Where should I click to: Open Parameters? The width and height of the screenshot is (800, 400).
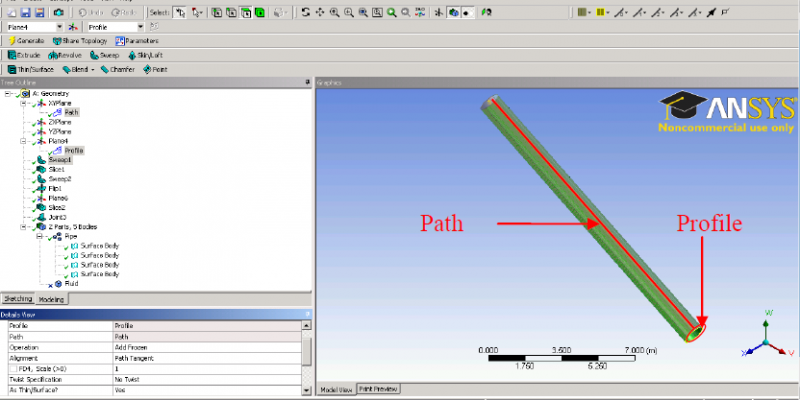[137, 41]
